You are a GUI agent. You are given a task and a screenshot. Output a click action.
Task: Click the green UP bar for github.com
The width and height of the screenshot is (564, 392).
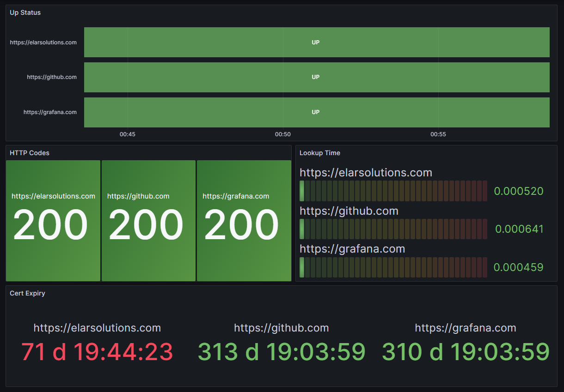(x=317, y=77)
